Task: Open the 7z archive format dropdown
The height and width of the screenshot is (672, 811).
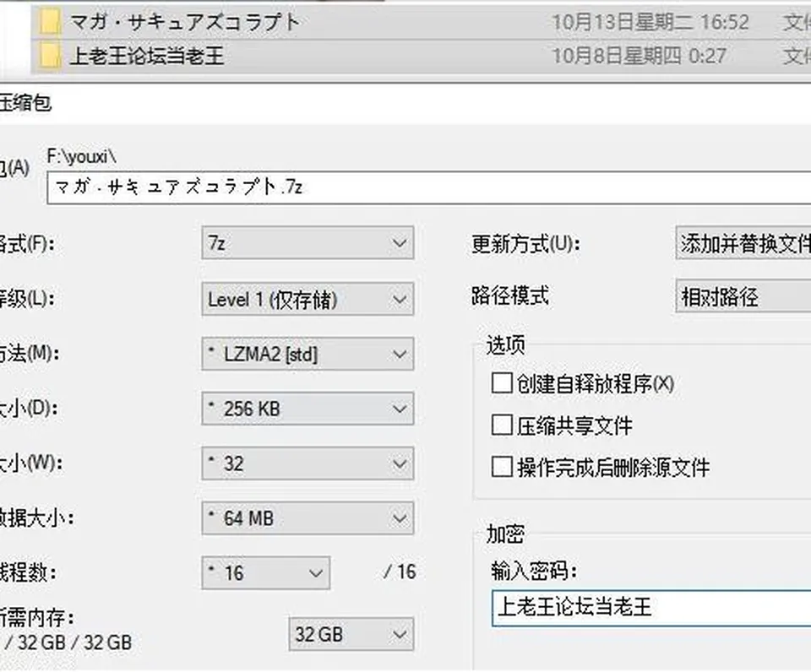Action: 308,242
